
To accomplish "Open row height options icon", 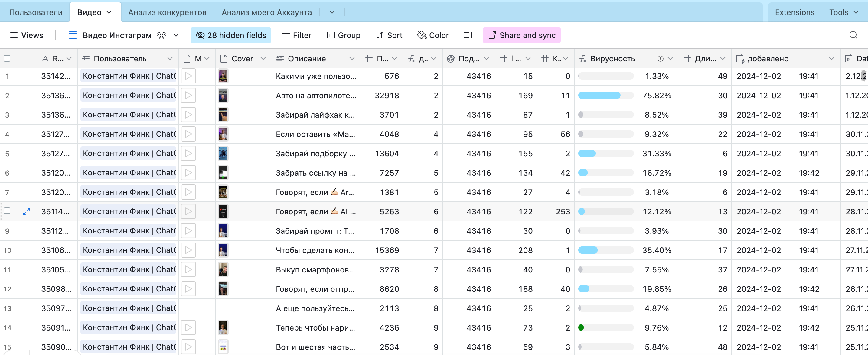I will coord(468,35).
